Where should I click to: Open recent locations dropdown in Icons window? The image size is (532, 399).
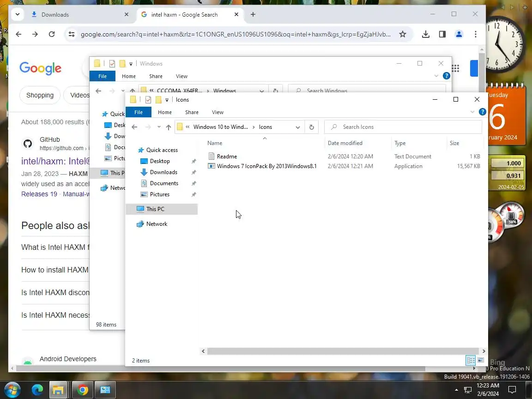pos(159,127)
